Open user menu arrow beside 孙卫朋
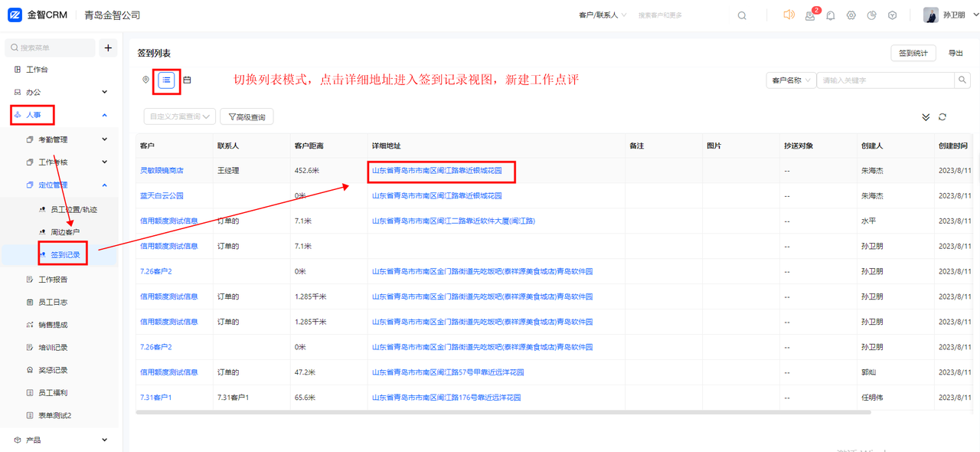The width and height of the screenshot is (980, 452). 975,15
